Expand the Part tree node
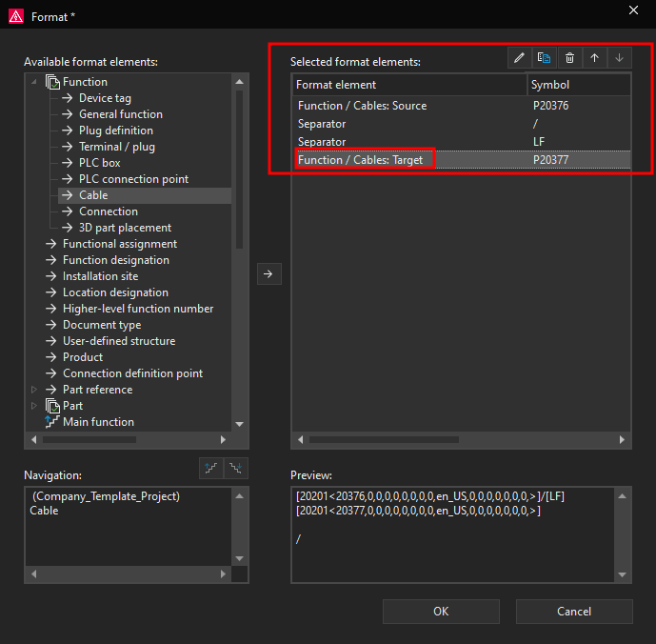656x644 pixels. pyautogui.click(x=34, y=406)
